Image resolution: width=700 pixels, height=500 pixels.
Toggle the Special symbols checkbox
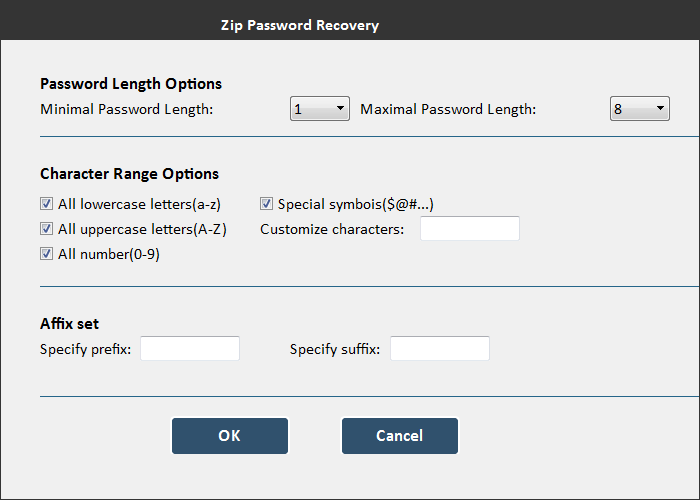pos(267,204)
